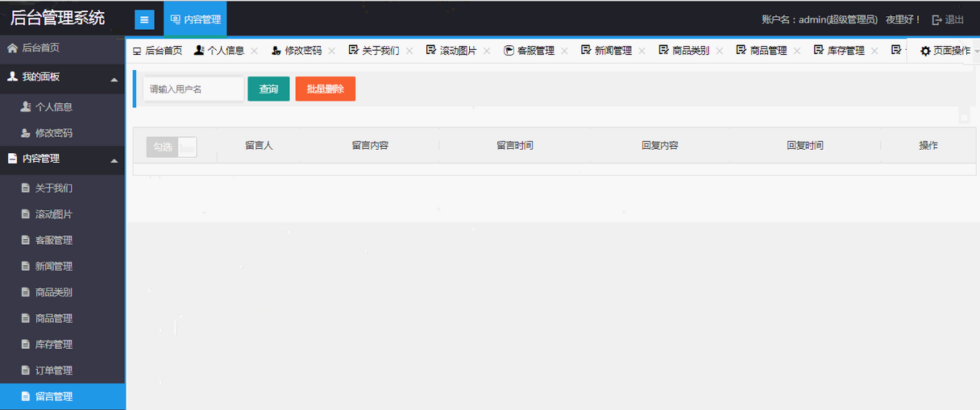Toggle the 勾选 select-all switch
The height and width of the screenshot is (410, 980).
172,147
